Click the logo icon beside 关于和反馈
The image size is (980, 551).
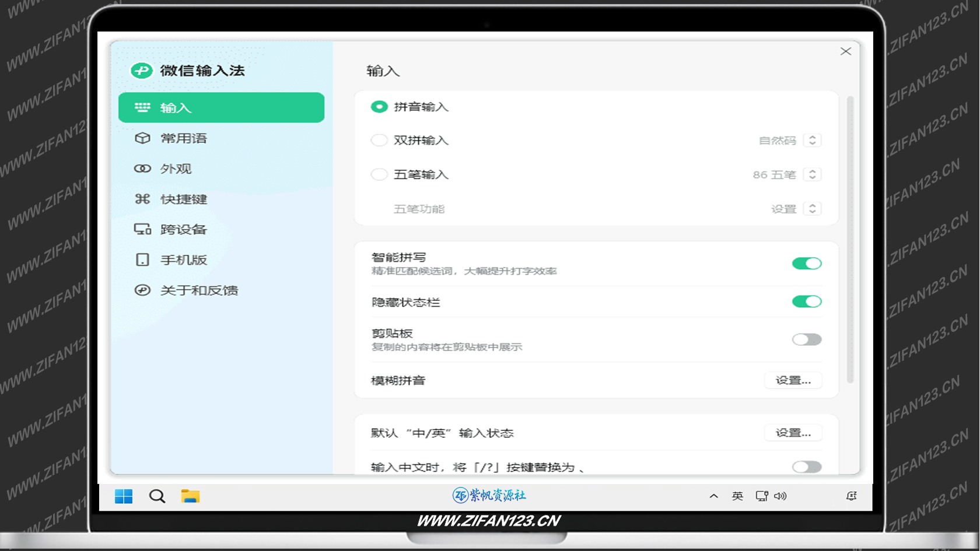142,290
